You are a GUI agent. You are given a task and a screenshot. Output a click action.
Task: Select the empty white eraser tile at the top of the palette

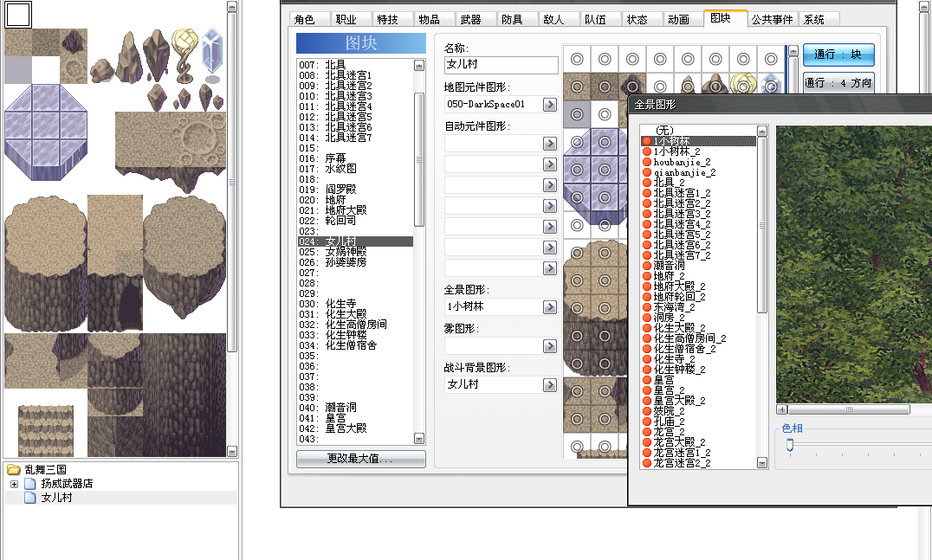18,15
